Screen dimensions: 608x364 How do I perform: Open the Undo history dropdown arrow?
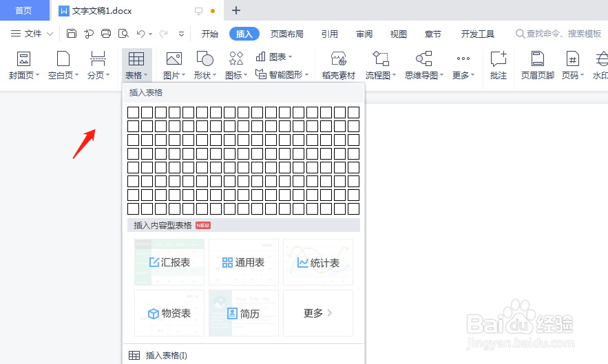150,34
